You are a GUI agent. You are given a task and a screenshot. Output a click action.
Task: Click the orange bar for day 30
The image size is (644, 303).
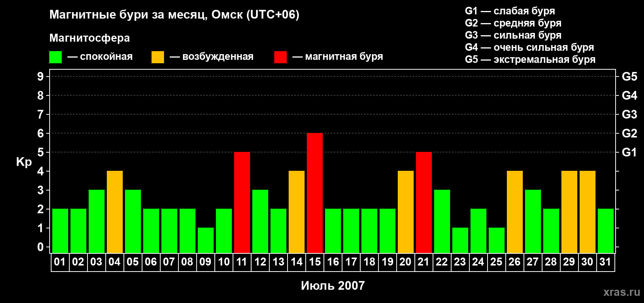(x=588, y=212)
